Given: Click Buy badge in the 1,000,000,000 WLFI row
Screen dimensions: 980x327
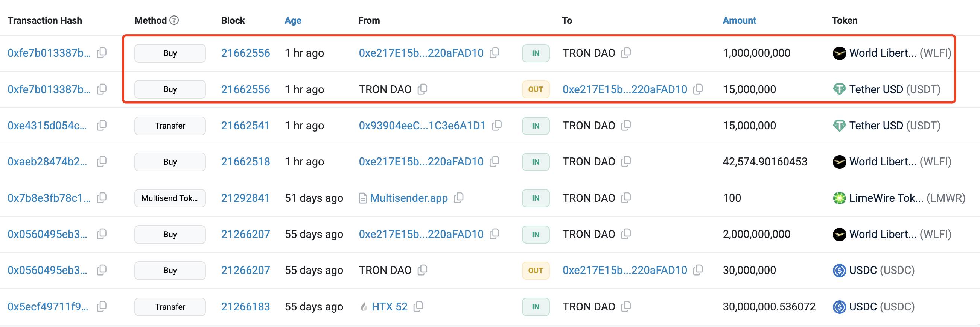Looking at the screenshot, I should 170,53.
